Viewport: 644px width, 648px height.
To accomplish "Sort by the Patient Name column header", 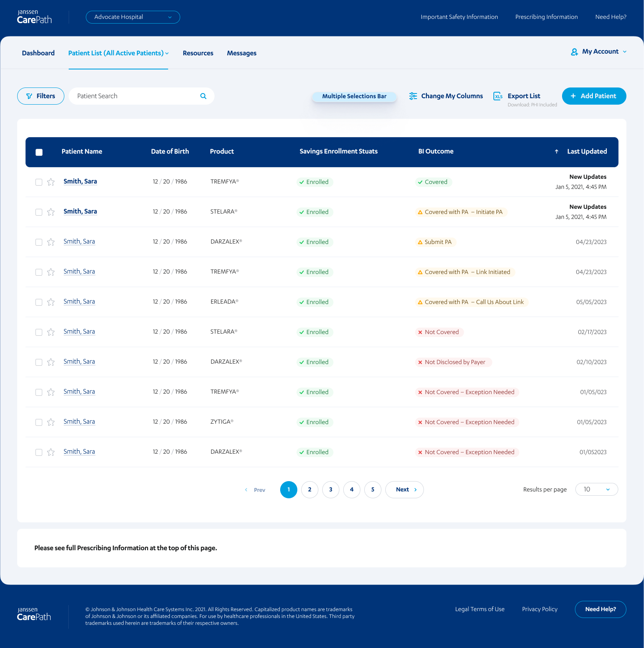I will coord(82,151).
